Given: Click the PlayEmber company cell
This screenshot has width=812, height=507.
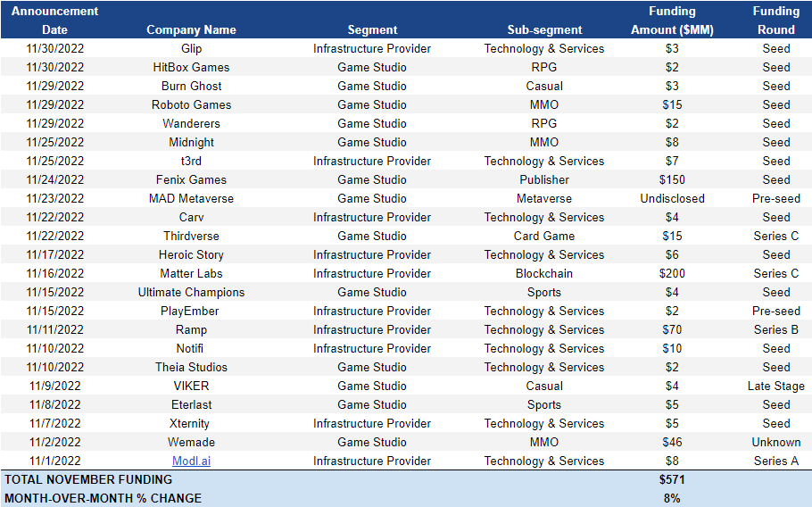Looking at the screenshot, I should [189, 311].
